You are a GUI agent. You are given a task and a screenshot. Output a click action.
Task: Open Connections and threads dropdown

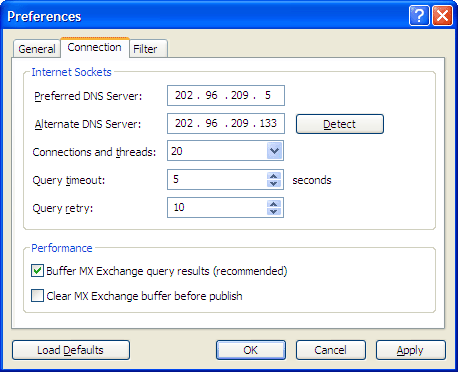point(274,151)
